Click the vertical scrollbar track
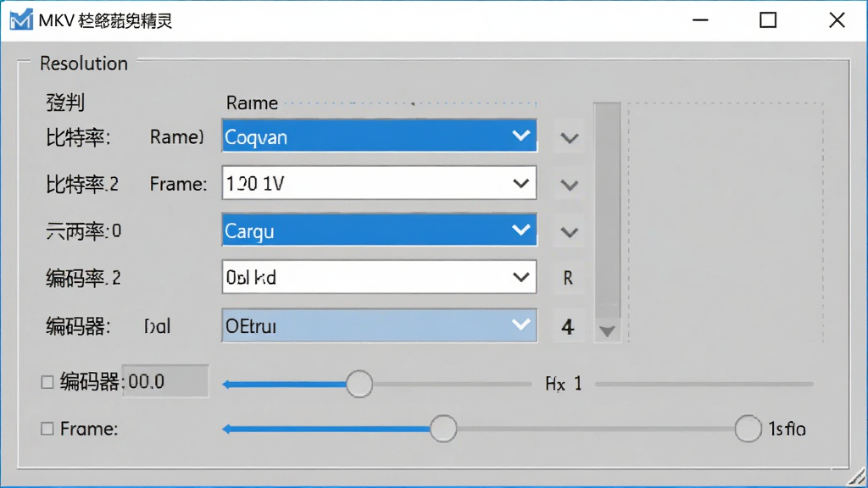The width and height of the screenshot is (868, 488). click(x=607, y=212)
